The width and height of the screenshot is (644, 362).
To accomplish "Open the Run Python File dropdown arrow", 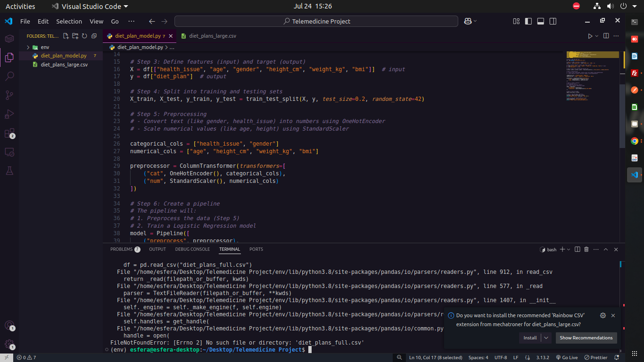I will click(597, 36).
